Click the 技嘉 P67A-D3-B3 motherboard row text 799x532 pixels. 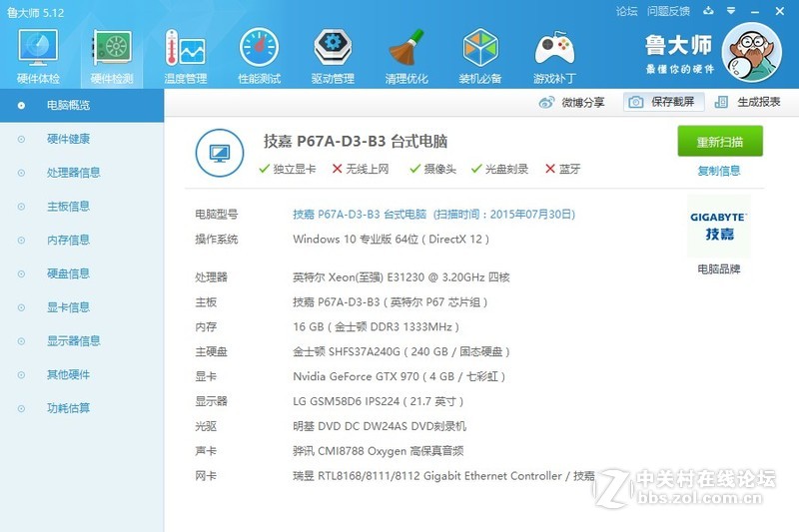coord(391,302)
